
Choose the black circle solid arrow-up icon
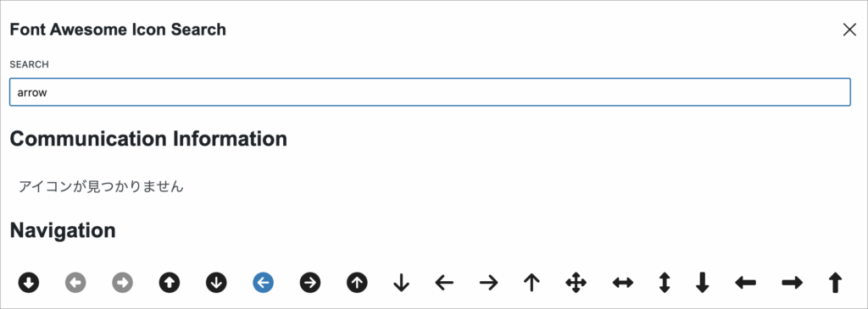click(170, 283)
